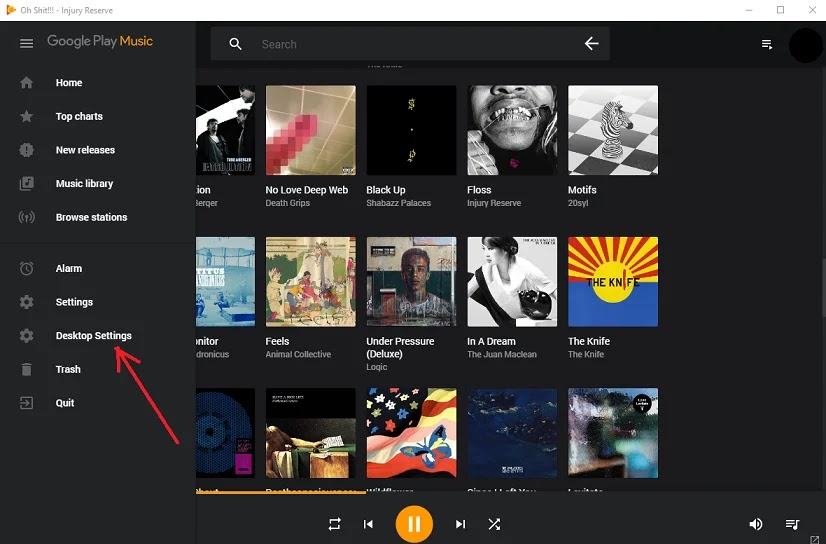This screenshot has height=544, width=826.
Task: Click the Death Grips artist link
Action: click(x=288, y=203)
